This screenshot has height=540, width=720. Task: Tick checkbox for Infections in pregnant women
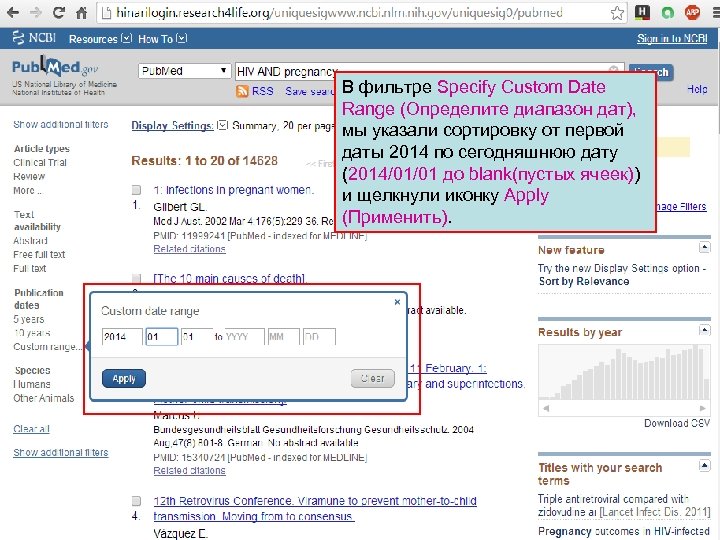tap(136, 190)
